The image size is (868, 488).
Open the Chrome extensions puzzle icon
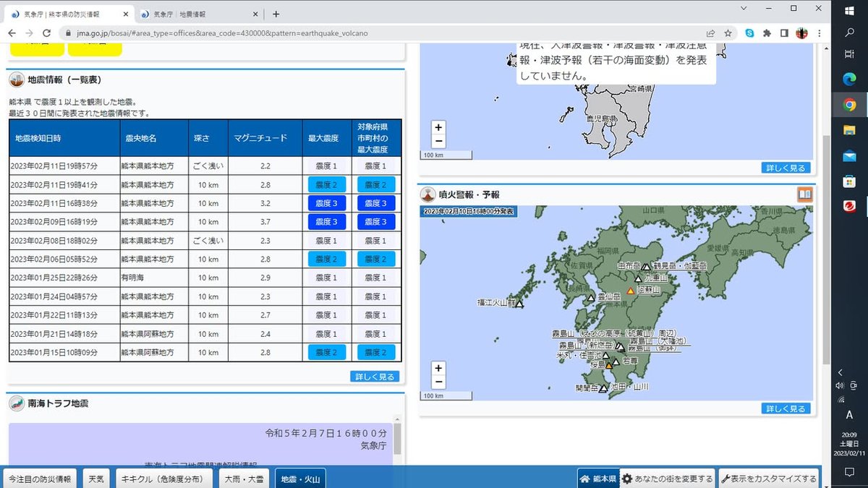767,33
